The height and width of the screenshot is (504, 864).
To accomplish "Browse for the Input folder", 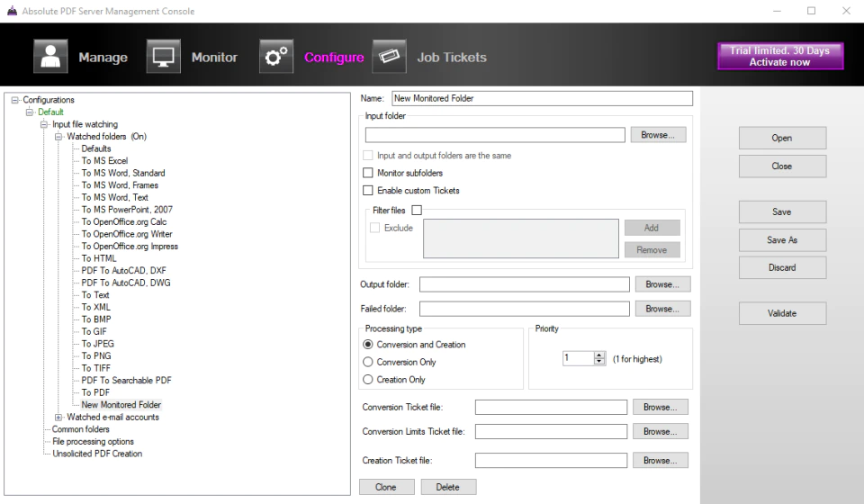I will coord(658,135).
